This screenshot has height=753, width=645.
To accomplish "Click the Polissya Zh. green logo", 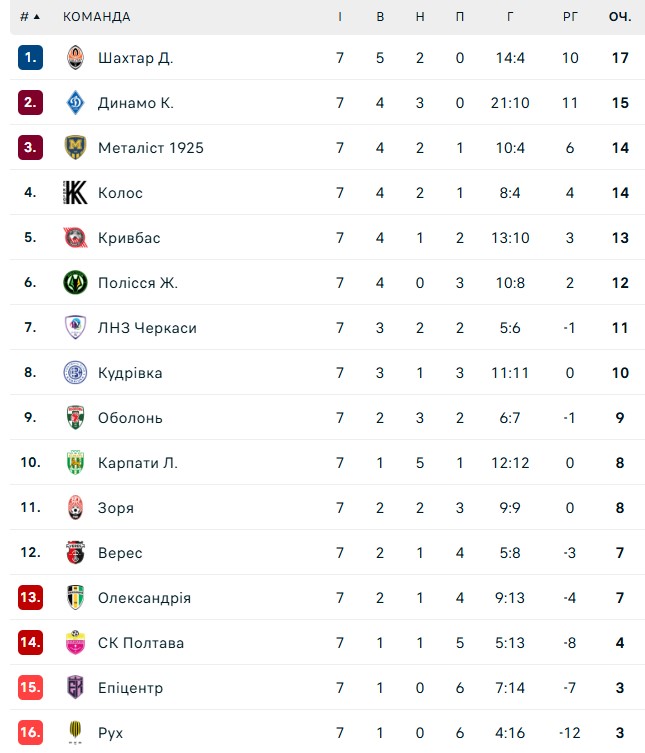I will [76, 283].
